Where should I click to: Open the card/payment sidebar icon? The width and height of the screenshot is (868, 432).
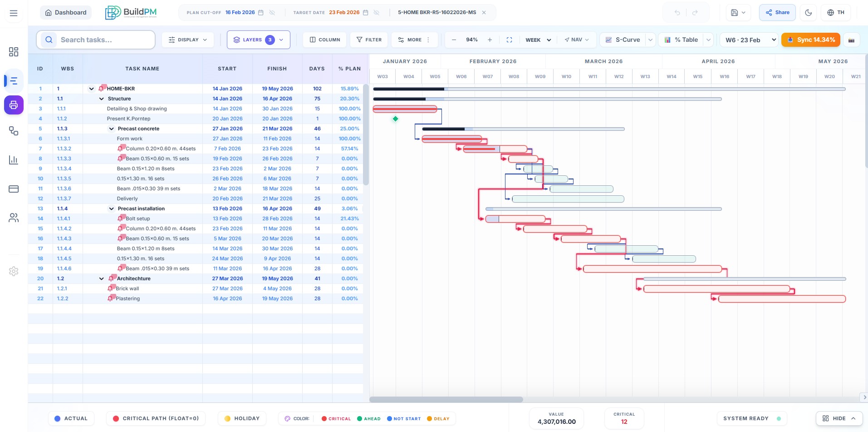coord(14,189)
